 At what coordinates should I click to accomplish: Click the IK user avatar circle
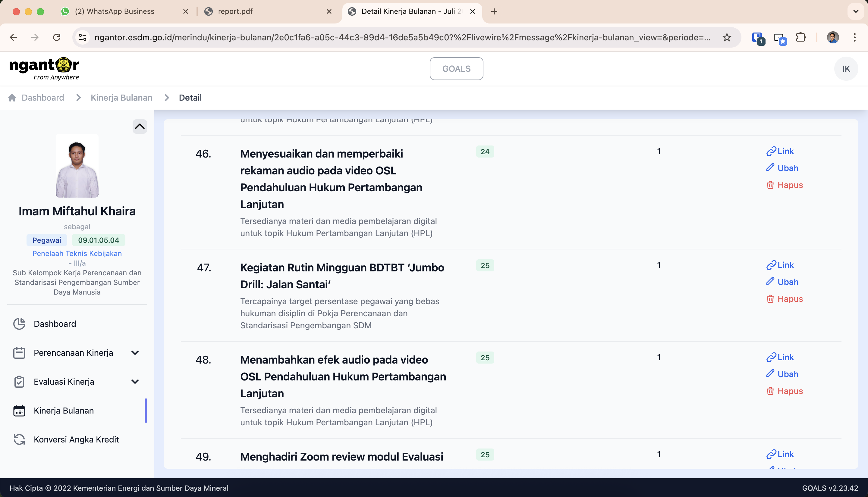pyautogui.click(x=846, y=69)
